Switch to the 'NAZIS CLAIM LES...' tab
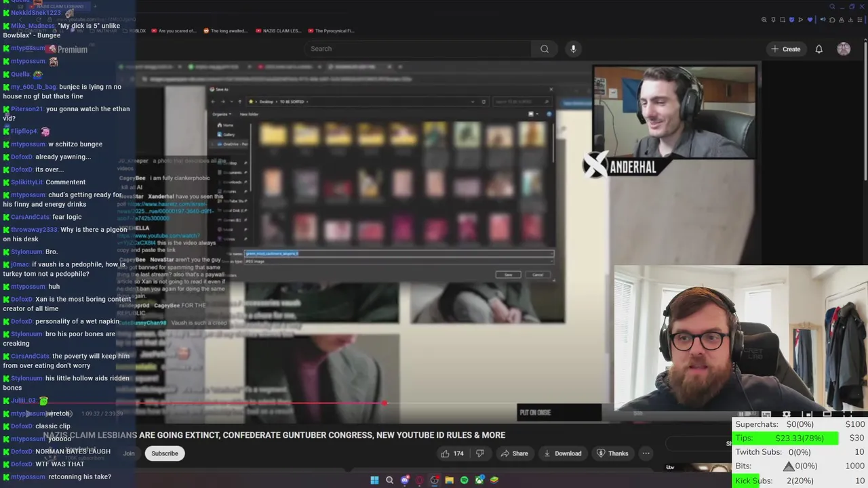 pyautogui.click(x=279, y=30)
